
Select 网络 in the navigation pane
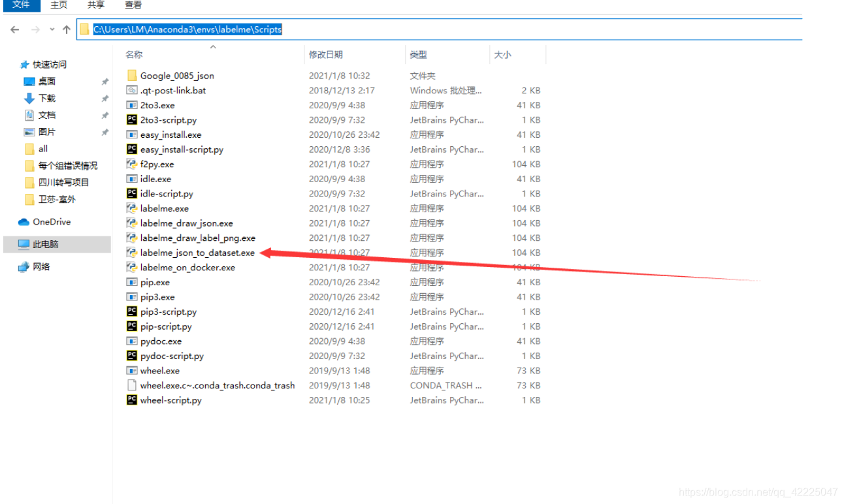point(41,267)
